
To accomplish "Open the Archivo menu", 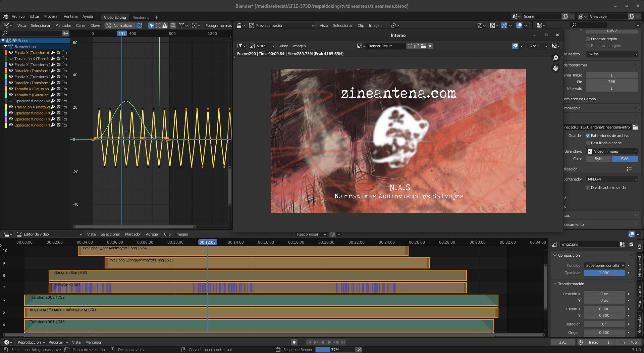I will tap(18, 16).
